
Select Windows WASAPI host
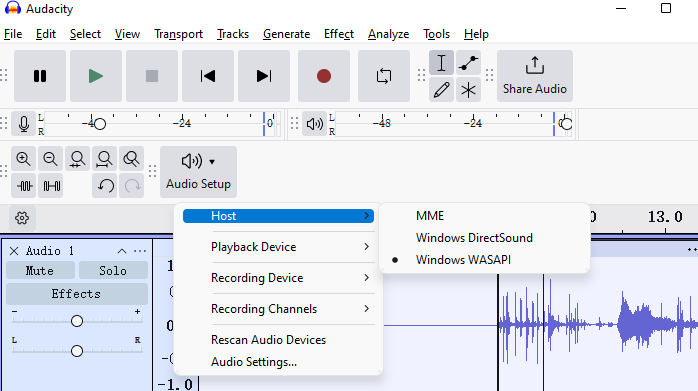click(x=484, y=260)
